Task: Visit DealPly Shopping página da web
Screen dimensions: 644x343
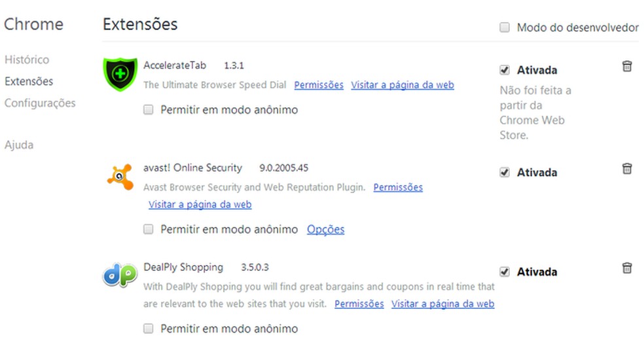Action: [x=442, y=304]
